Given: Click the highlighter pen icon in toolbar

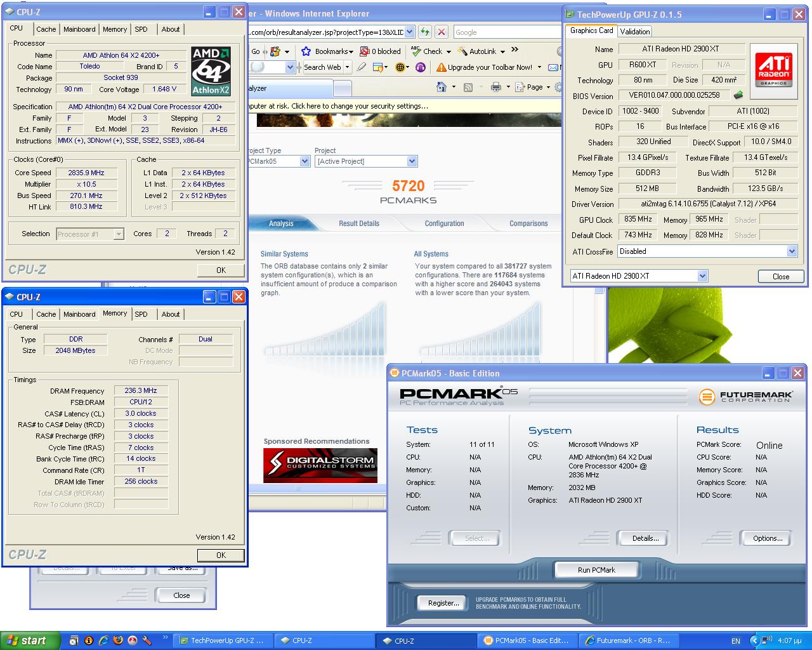Looking at the screenshot, I should (x=362, y=67).
